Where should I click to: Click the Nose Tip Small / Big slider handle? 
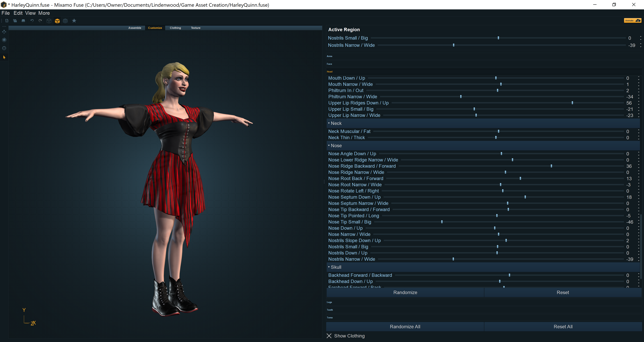[x=442, y=222]
